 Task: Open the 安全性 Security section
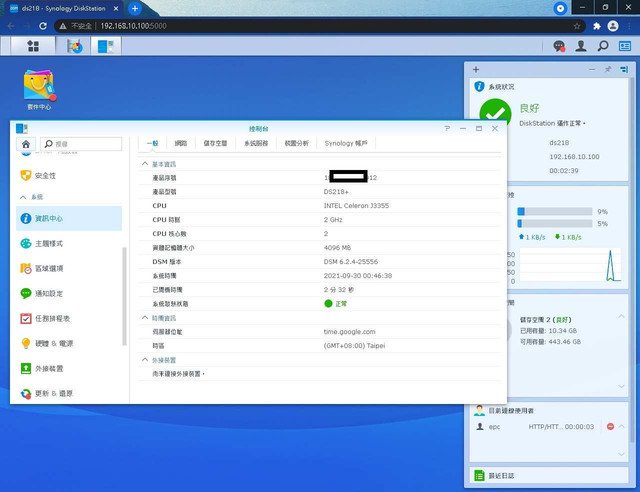[69, 176]
